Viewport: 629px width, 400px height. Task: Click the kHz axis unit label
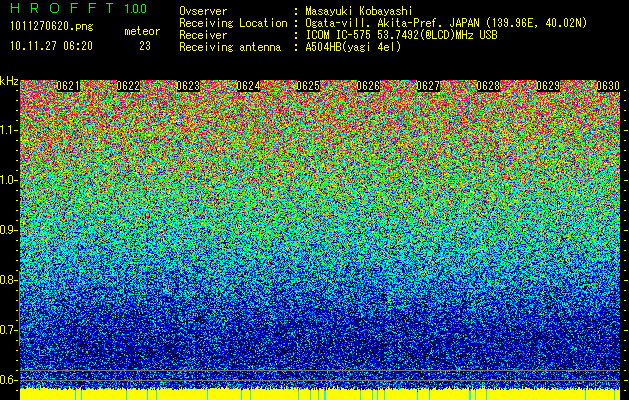(9, 81)
